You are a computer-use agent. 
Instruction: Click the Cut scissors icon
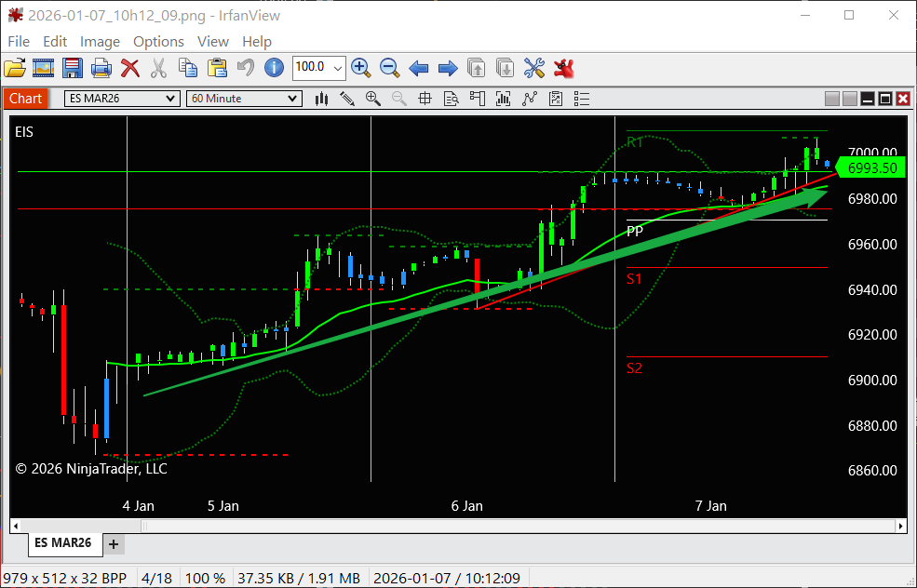(158, 69)
